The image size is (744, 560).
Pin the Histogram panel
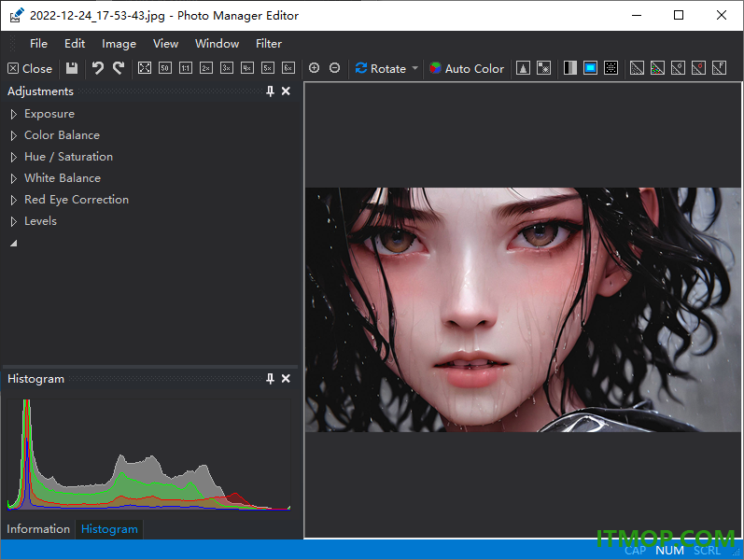(270, 379)
